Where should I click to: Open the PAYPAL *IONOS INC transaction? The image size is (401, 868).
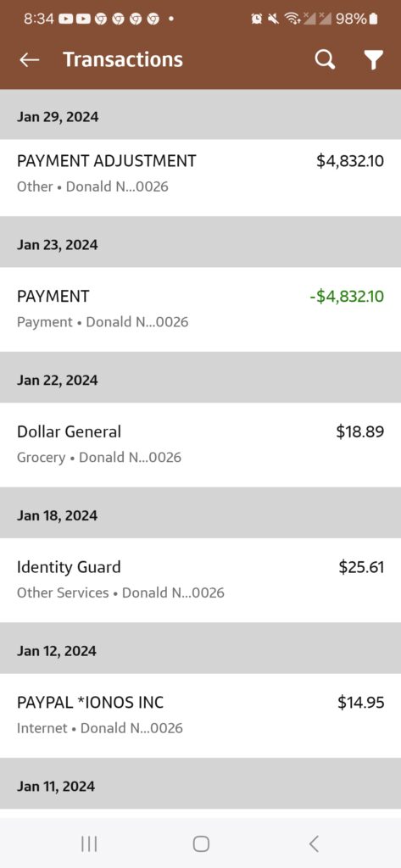(x=200, y=715)
